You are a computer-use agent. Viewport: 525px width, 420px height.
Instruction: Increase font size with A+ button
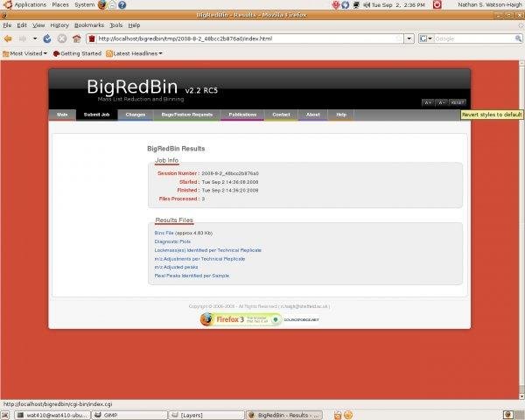428,102
